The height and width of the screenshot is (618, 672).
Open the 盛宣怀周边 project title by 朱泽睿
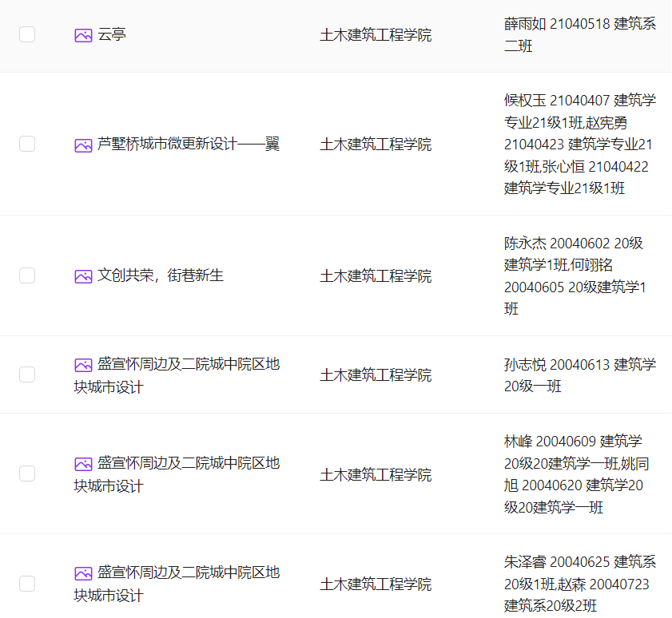click(188, 573)
